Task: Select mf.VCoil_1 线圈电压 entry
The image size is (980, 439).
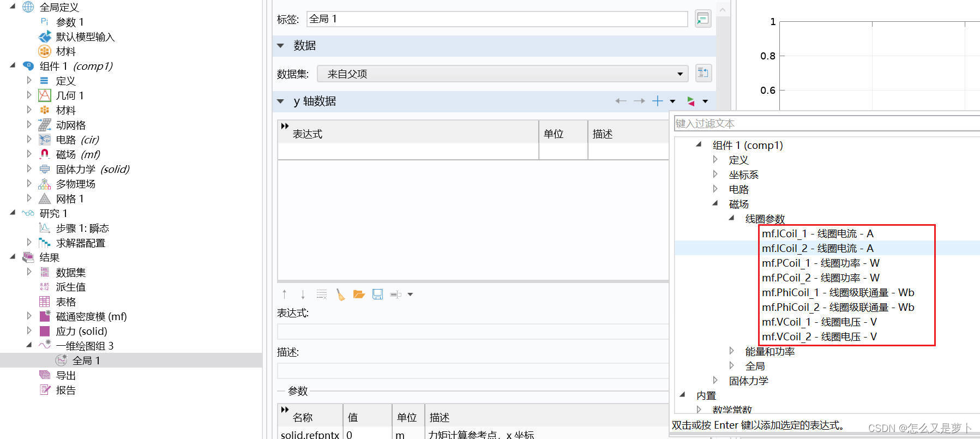Action: click(x=819, y=322)
